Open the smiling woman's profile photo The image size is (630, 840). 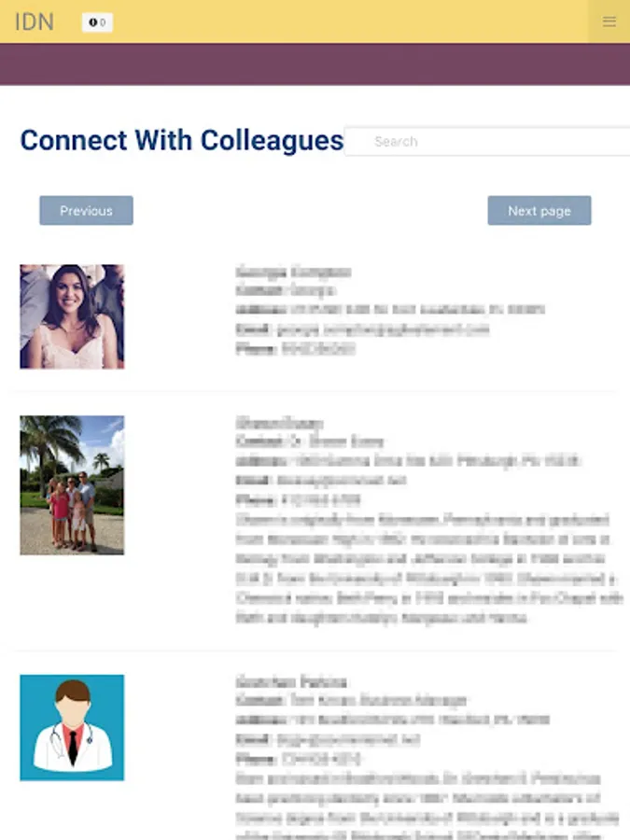pos(72,316)
